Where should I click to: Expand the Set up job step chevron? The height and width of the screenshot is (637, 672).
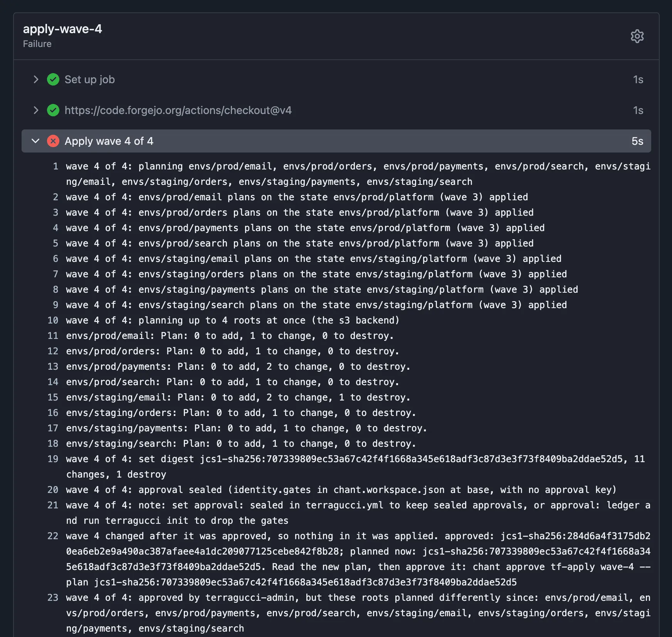(36, 79)
